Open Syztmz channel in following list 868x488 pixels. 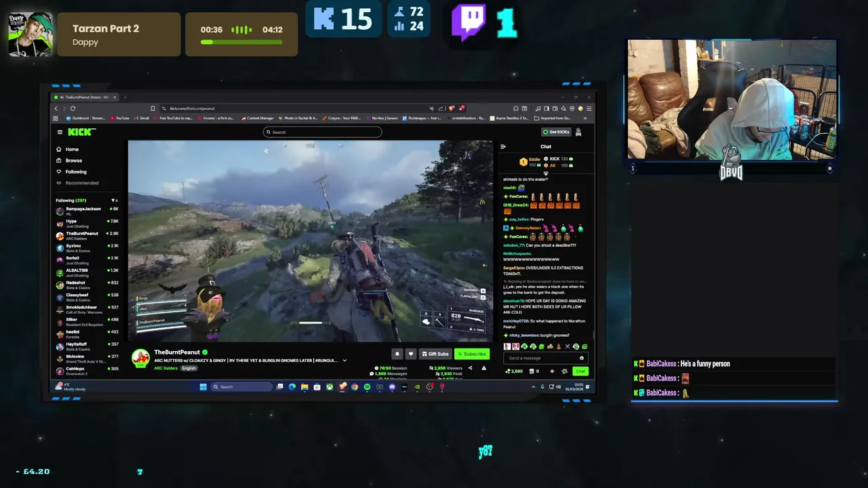click(87, 247)
